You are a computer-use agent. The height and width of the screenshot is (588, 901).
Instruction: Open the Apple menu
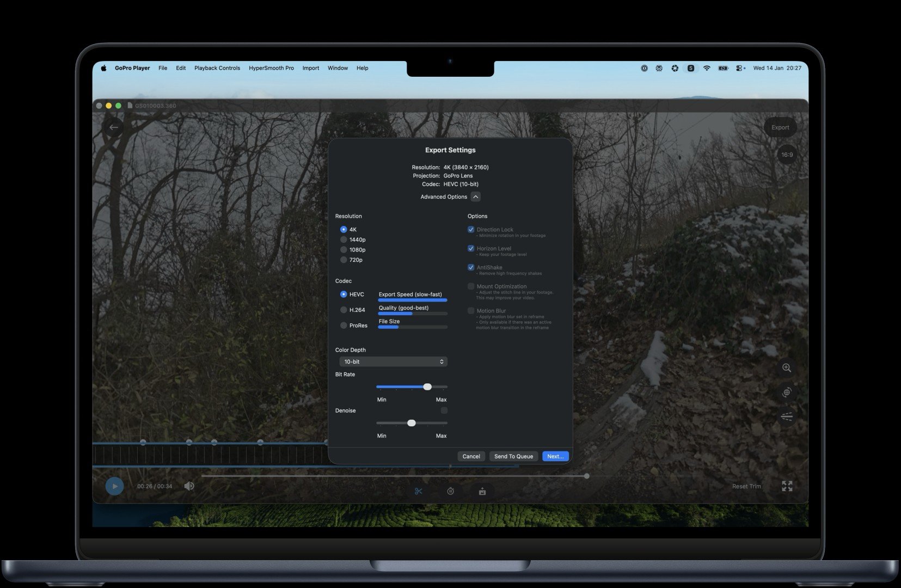(103, 68)
